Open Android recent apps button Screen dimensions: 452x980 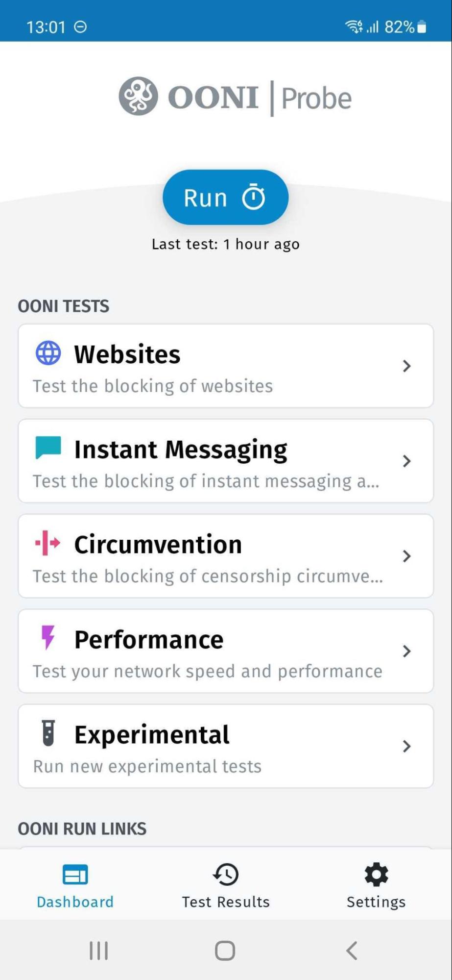[98, 951]
